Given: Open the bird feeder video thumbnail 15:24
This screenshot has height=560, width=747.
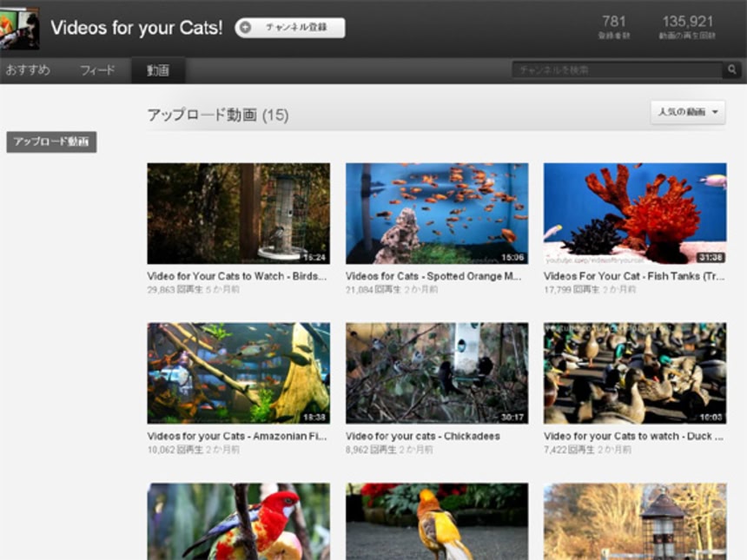Looking at the screenshot, I should (x=238, y=213).
